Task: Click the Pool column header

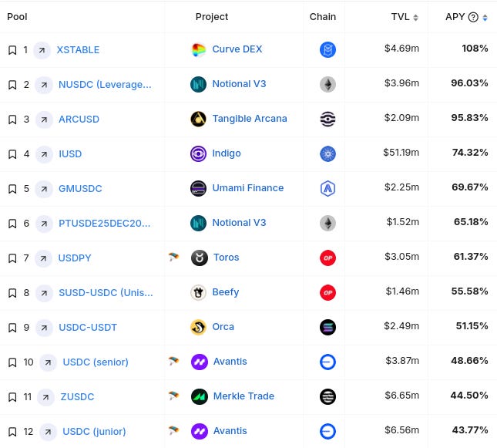Action: (x=17, y=17)
